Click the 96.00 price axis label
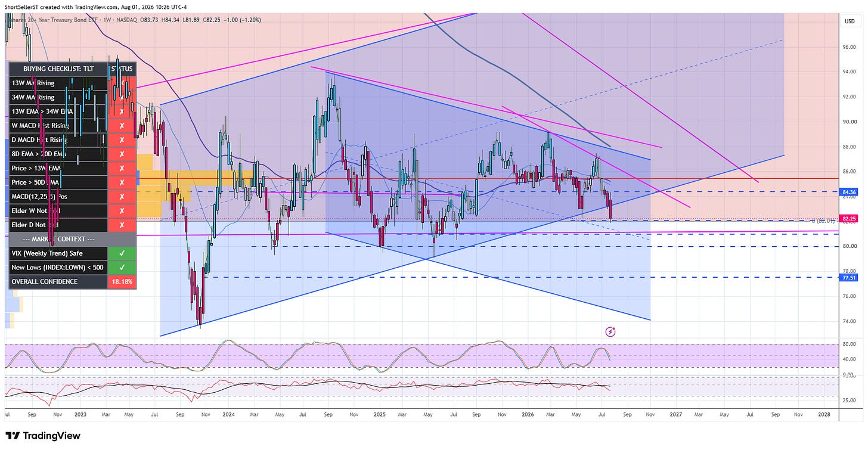The width and height of the screenshot is (868, 450). click(x=849, y=46)
